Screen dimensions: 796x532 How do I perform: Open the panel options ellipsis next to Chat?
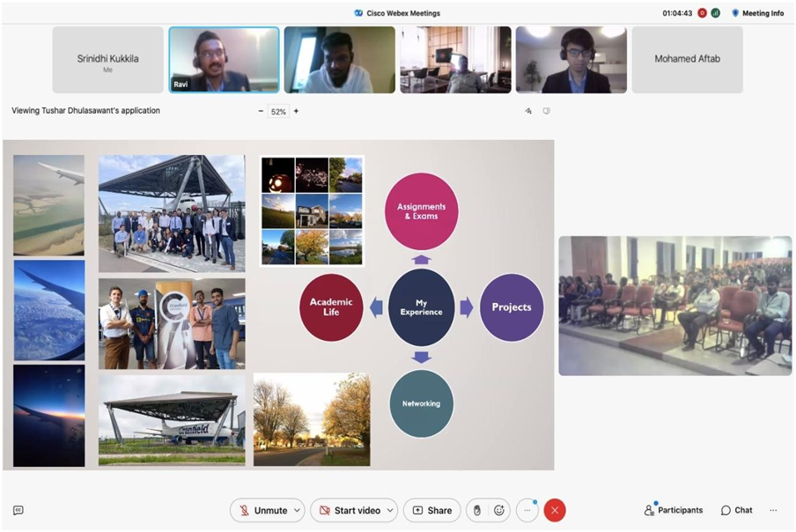[773, 510]
